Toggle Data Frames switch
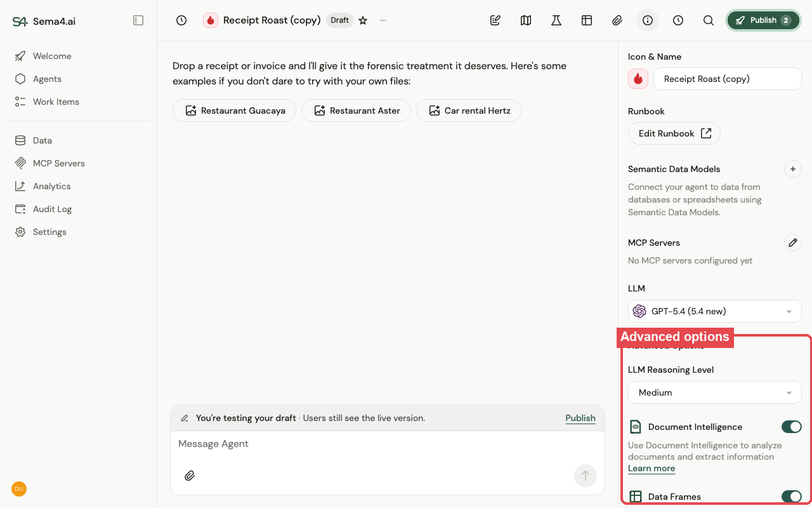This screenshot has width=812, height=508. 791,497
